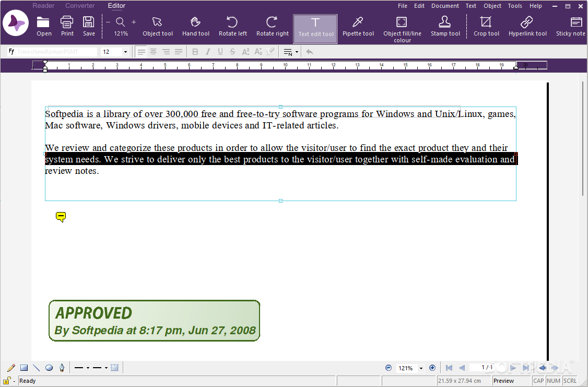588x387 pixels.
Task: Select the rectangle shape tool
Action: [24, 368]
